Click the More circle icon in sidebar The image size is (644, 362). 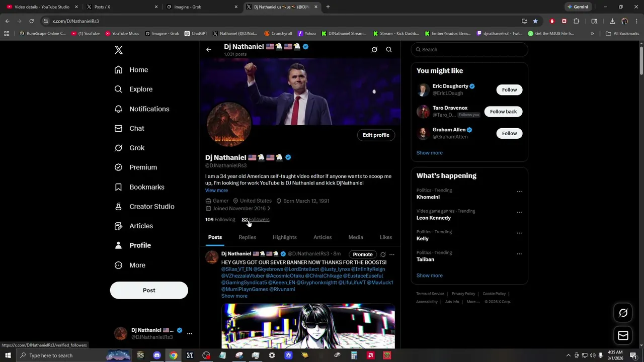(118, 265)
